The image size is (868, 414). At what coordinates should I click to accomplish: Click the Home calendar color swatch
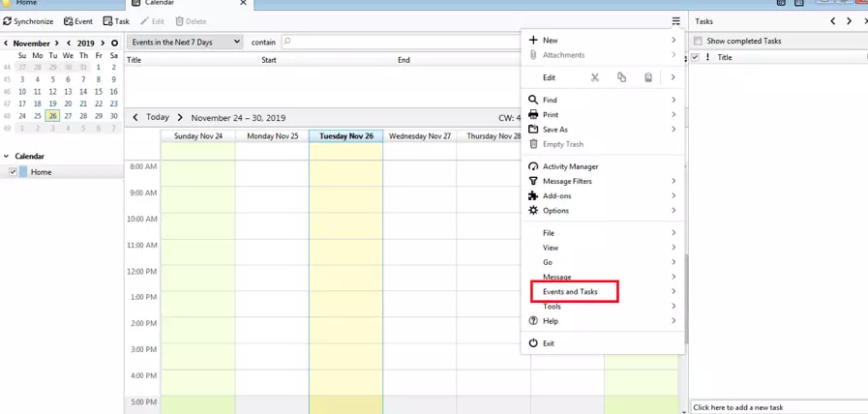(x=23, y=172)
